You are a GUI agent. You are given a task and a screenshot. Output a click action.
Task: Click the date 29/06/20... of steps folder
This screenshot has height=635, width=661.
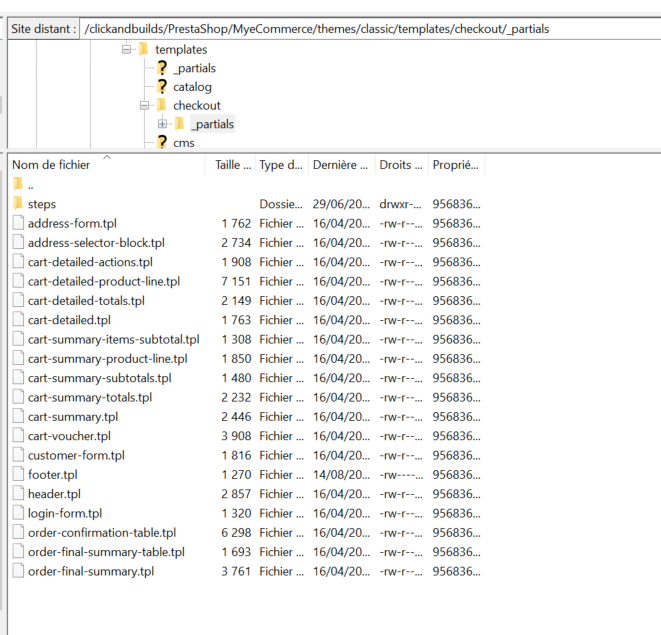click(341, 204)
